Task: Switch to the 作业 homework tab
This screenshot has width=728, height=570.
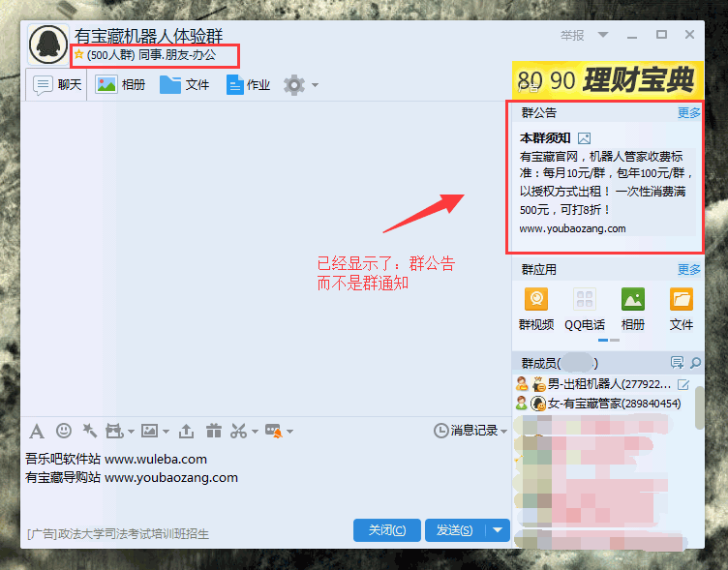Action: [x=248, y=85]
